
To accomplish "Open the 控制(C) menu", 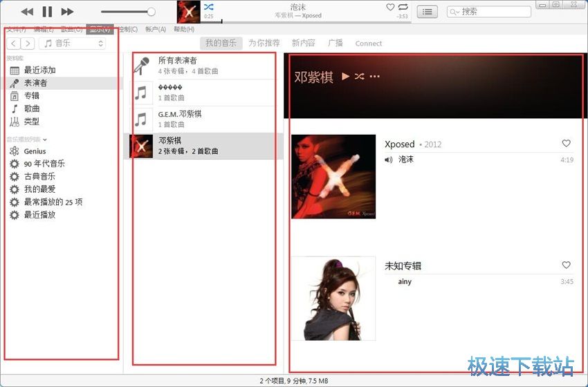I will click(127, 29).
